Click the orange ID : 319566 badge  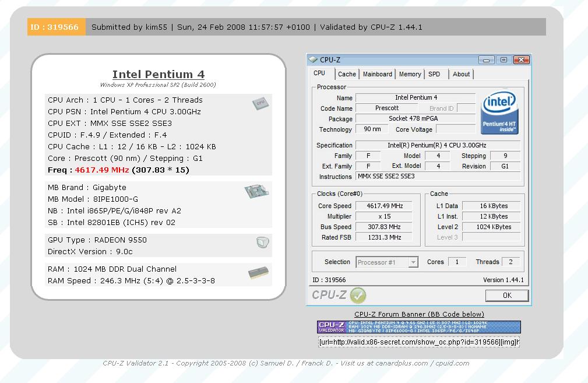(57, 27)
